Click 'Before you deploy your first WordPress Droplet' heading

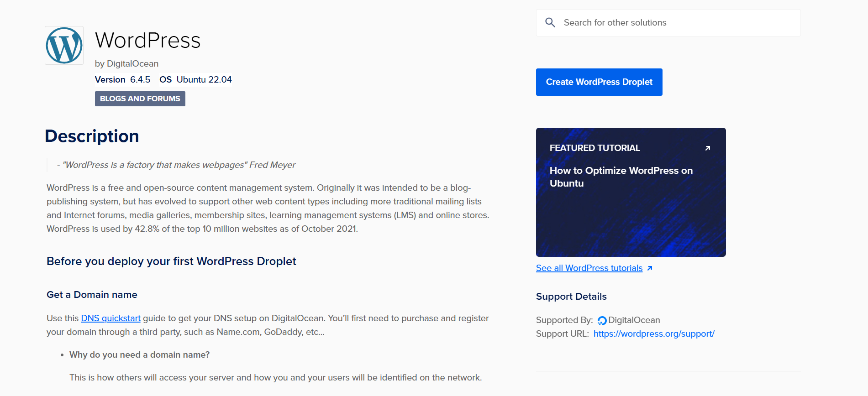171,261
